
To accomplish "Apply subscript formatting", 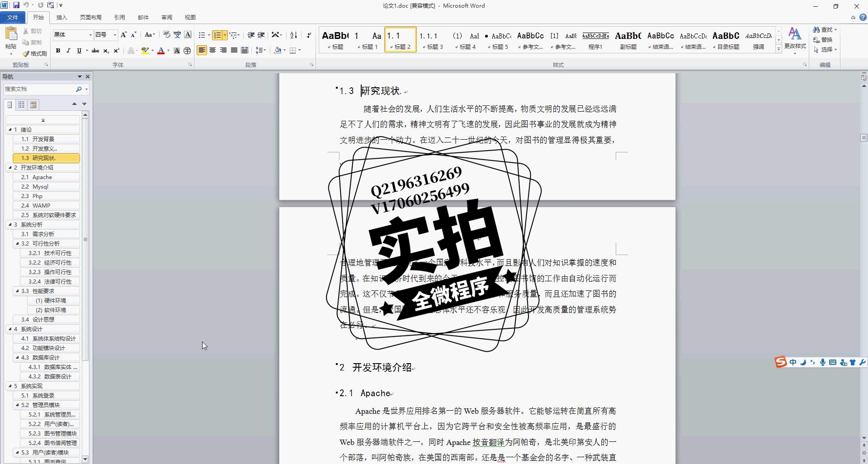I will click(x=106, y=51).
